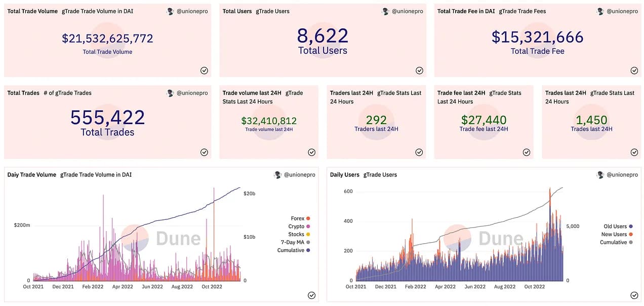Screen dimensions: 644x306
Task: Click unionepro avatar on Daily Trade Volume chart
Action: click(277, 175)
